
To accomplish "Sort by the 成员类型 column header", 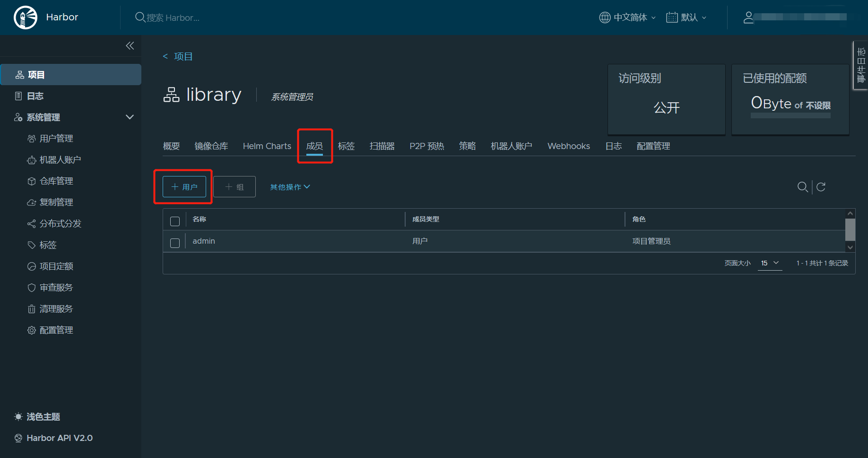I will [425, 219].
